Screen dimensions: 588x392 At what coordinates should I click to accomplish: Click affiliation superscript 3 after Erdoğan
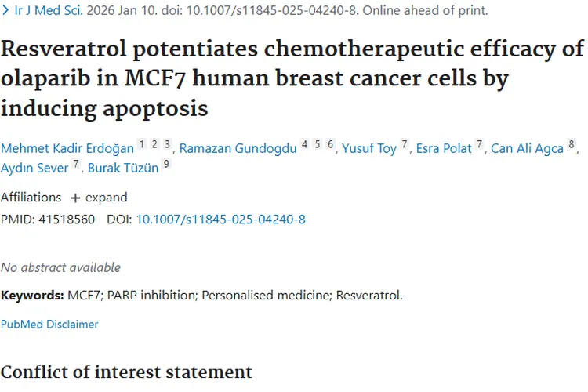point(167,144)
